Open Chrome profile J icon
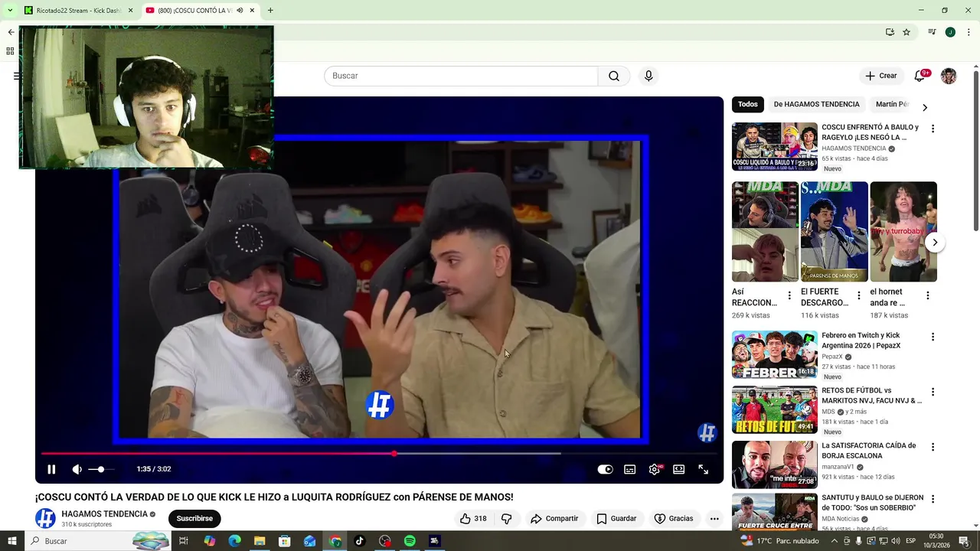The image size is (980, 551). (x=950, y=32)
